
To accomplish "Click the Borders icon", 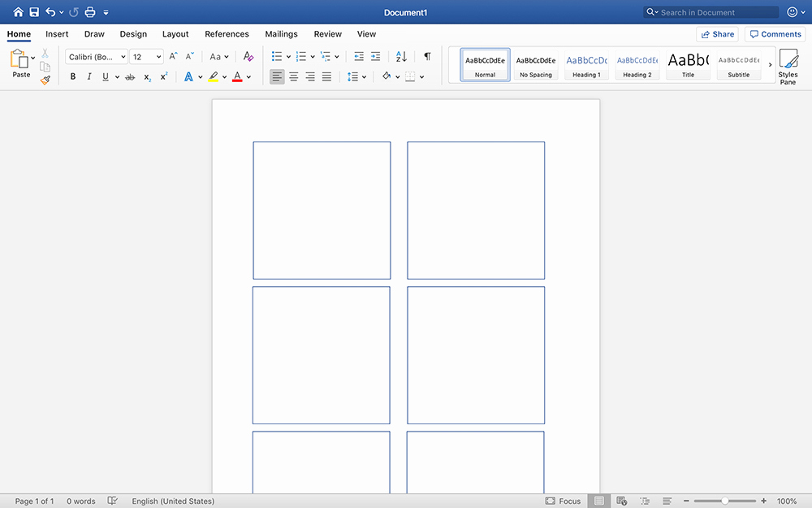I will 410,76.
